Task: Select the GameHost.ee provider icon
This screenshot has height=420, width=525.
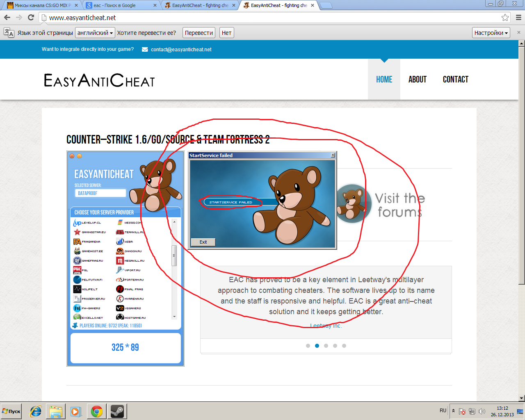Action: tap(77, 251)
